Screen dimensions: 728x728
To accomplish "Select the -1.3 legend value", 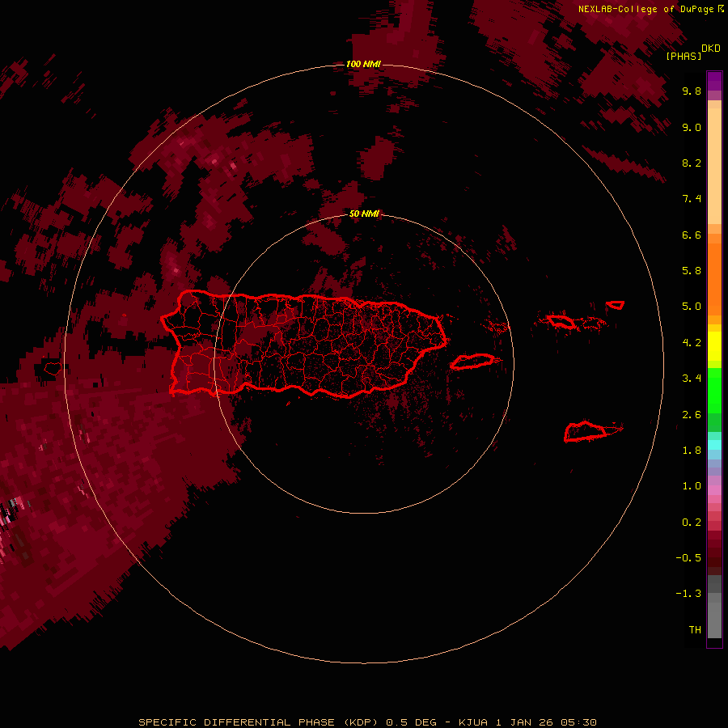I will 688,594.
